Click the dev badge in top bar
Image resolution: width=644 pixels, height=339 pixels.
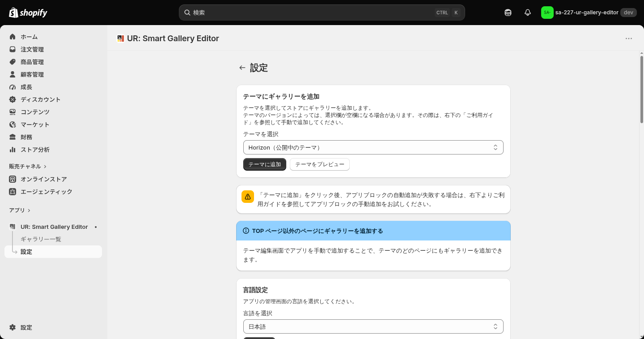(628, 13)
